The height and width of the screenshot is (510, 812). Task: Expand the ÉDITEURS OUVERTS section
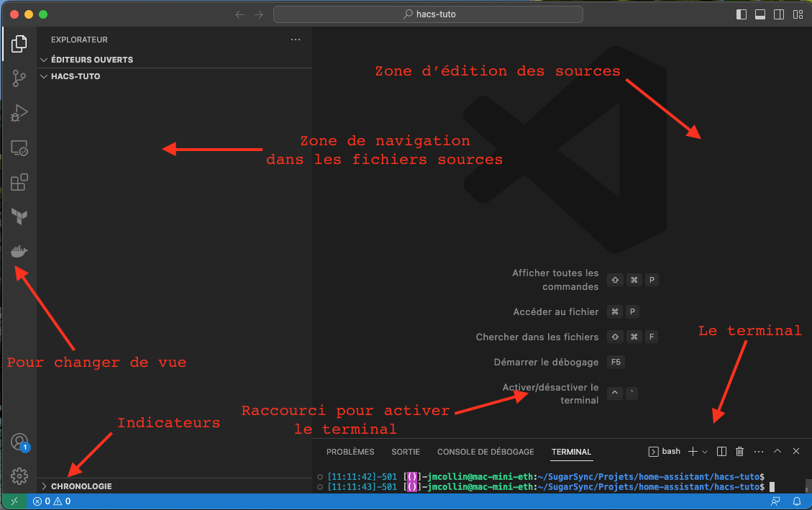[175, 60]
